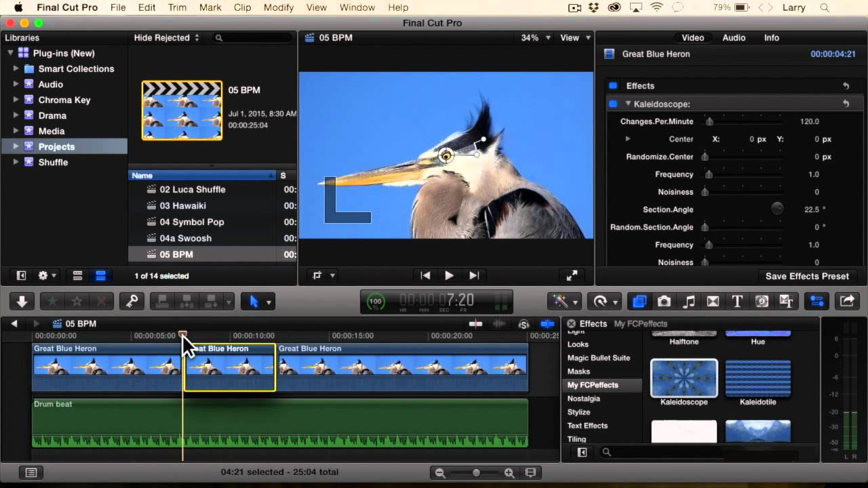Viewport: 868px width, 488px height.
Task: Click the Share export arrow button
Action: click(847, 302)
